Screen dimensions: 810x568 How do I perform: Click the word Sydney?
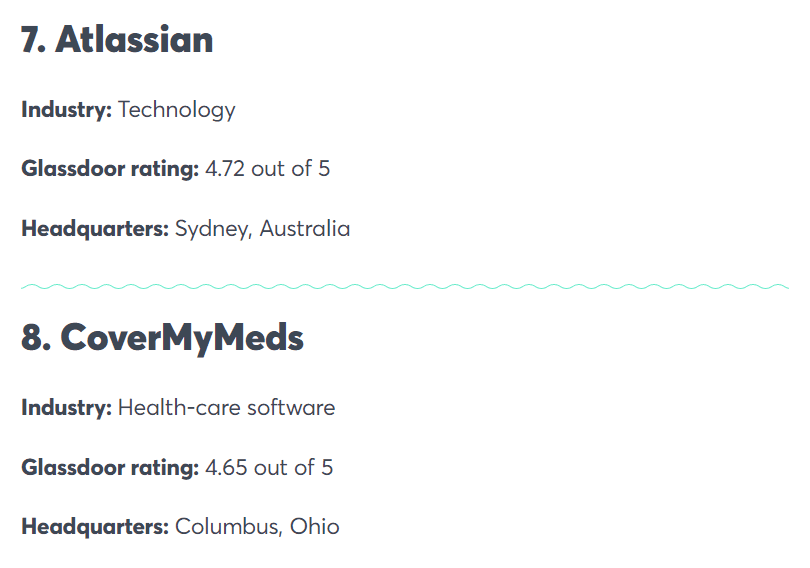pyautogui.click(x=212, y=229)
